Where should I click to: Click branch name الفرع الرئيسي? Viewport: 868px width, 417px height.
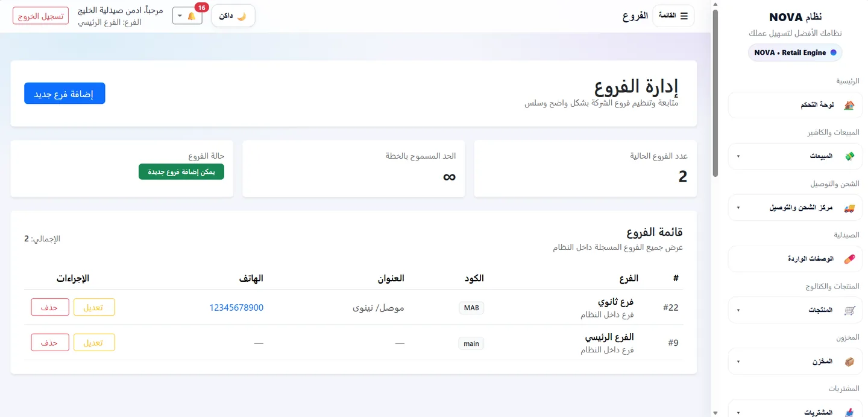coord(610,337)
